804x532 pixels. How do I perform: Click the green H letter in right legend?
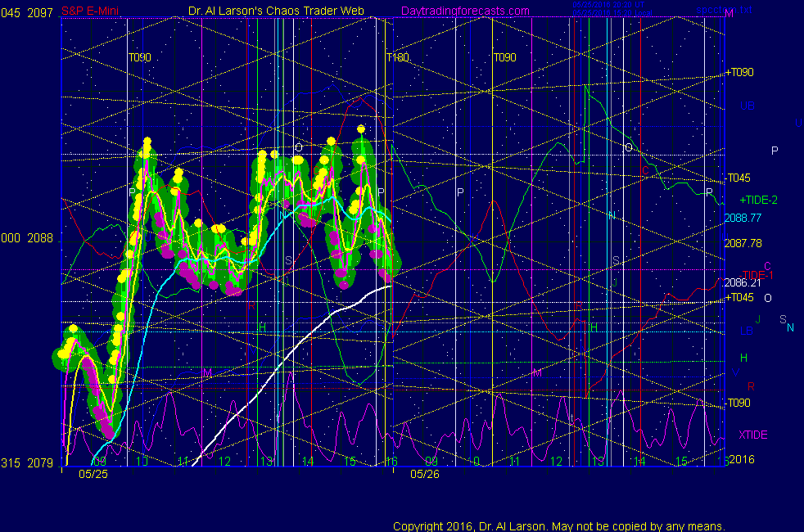(743, 358)
